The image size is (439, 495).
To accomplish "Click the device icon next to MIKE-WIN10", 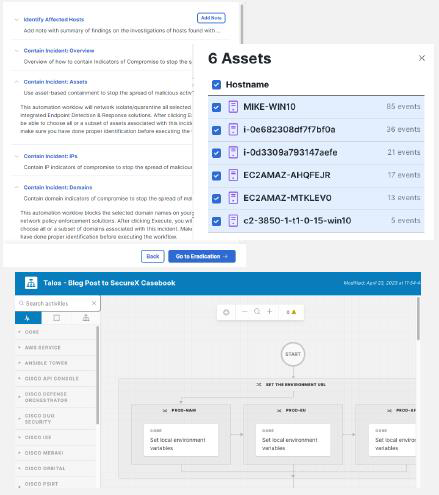I will pos(233,107).
